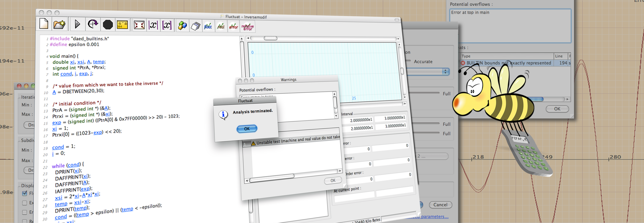Enable the 'Ex' display checkbox
This screenshot has width=644, height=223.
[24, 203]
